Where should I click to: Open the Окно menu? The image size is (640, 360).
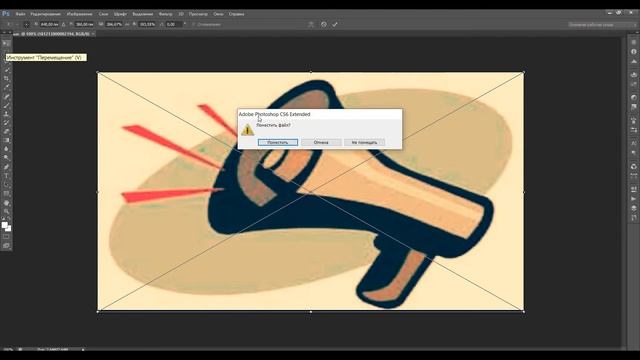[x=218, y=14]
